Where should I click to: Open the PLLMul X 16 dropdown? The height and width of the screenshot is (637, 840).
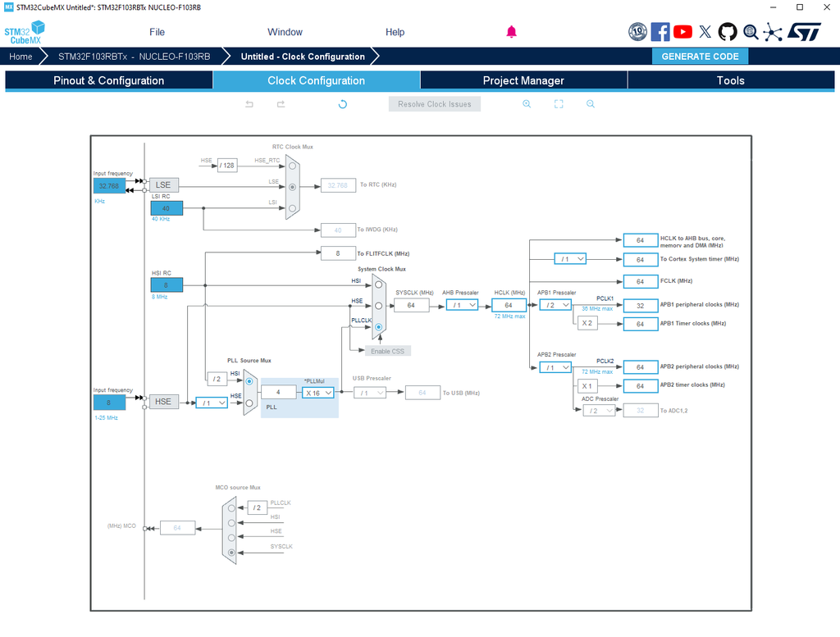pyautogui.click(x=318, y=393)
